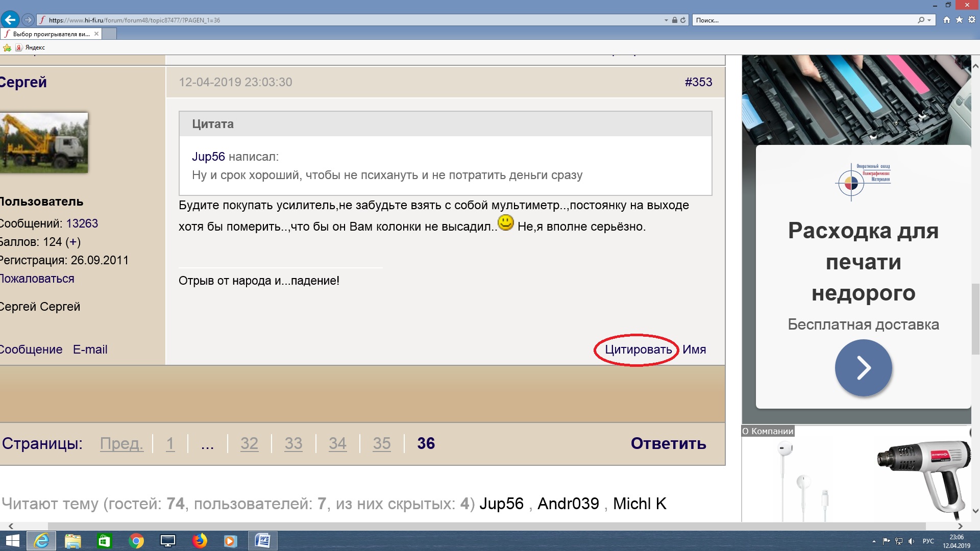Add page to favorites bar icon
Screen dimensions: 980x551
(7, 47)
